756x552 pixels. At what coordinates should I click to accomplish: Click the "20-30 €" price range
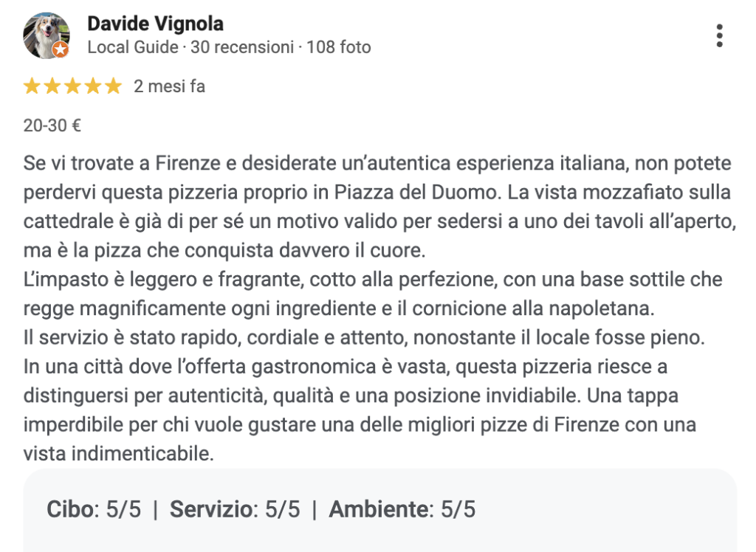[x=52, y=125]
